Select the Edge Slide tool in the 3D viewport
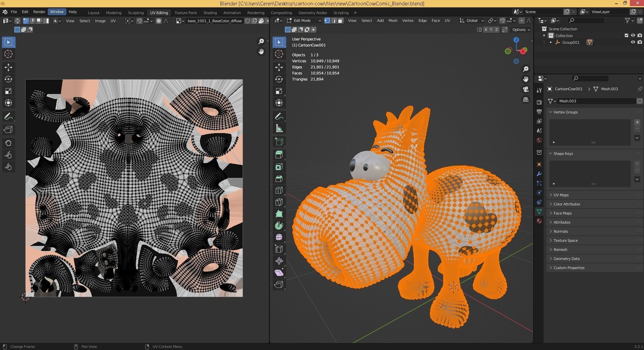 click(279, 249)
